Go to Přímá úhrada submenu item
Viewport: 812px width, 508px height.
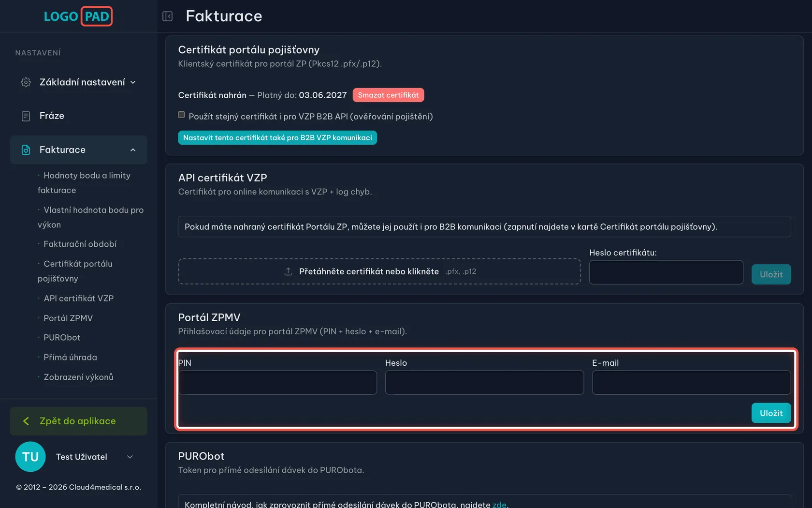tap(70, 357)
